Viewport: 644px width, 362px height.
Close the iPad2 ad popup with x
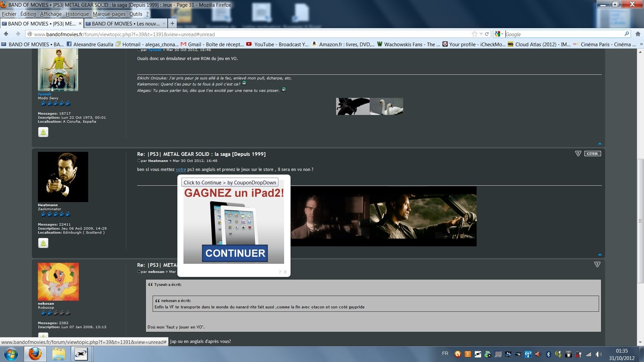[x=285, y=272]
